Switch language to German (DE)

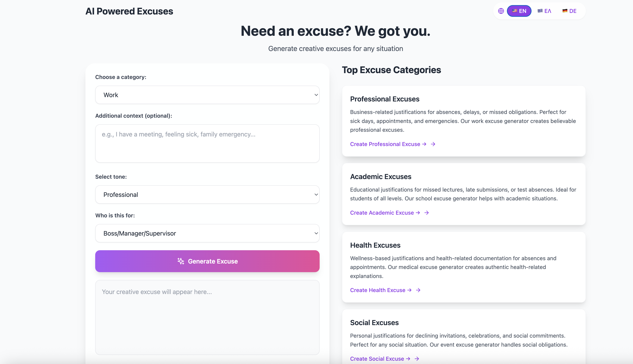click(x=569, y=11)
